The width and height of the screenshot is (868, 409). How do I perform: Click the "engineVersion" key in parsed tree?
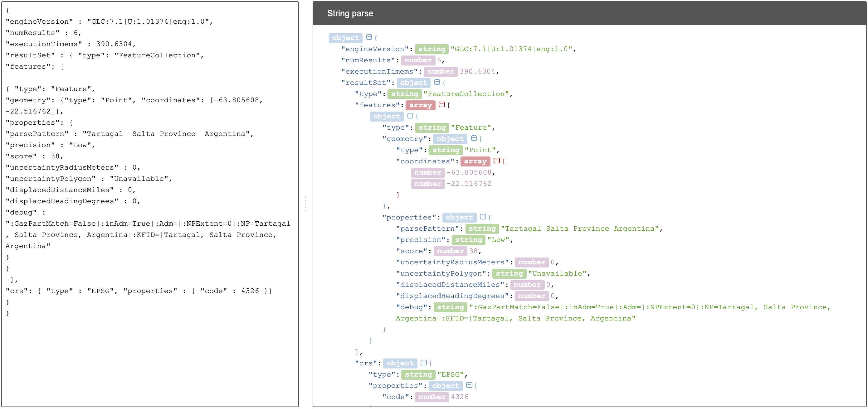tap(375, 49)
